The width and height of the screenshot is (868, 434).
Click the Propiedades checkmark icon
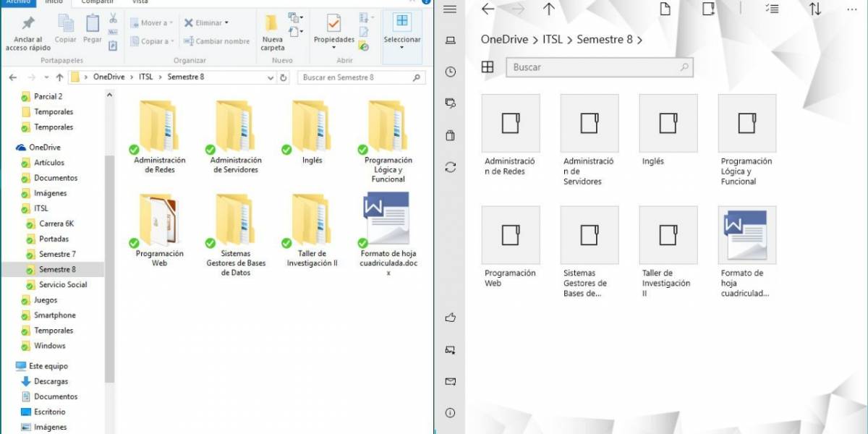coord(333,24)
